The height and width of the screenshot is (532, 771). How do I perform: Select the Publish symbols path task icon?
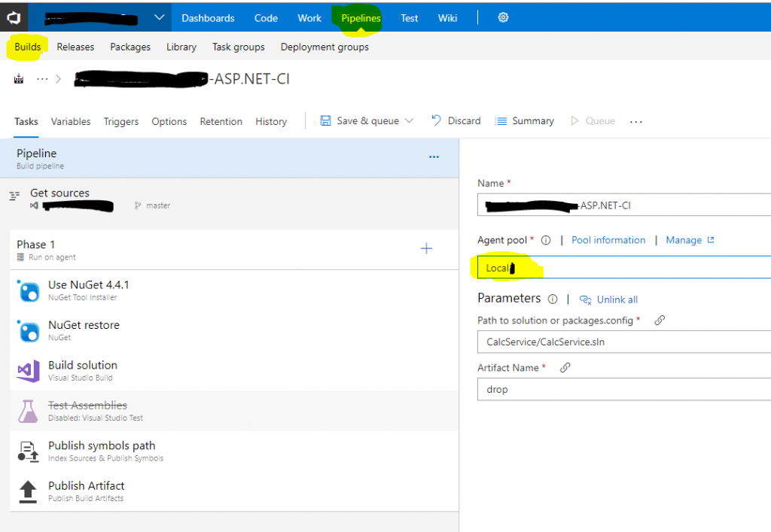point(28,451)
